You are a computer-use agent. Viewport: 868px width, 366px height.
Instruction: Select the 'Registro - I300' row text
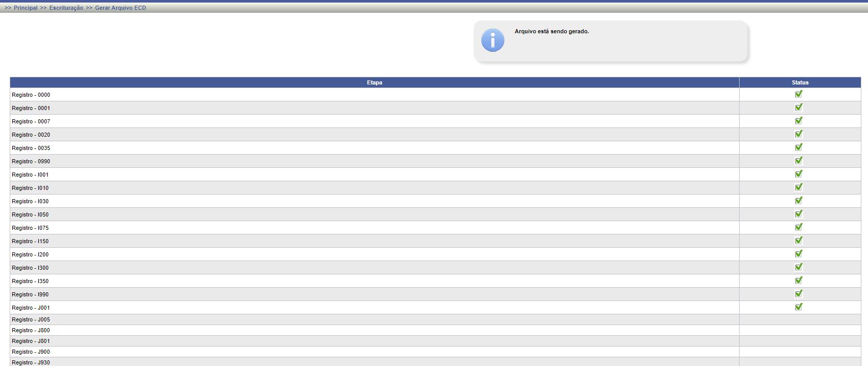pyautogui.click(x=30, y=268)
